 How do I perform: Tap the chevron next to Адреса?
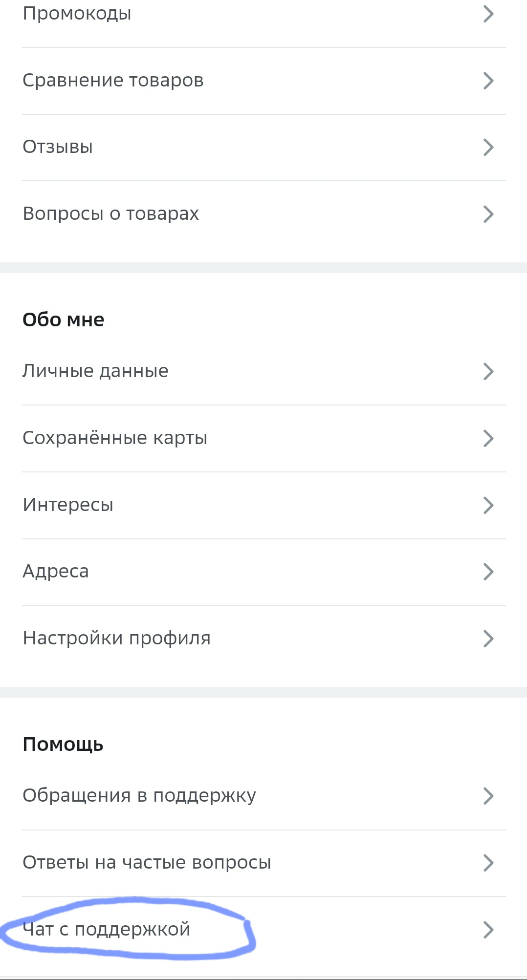(x=488, y=572)
